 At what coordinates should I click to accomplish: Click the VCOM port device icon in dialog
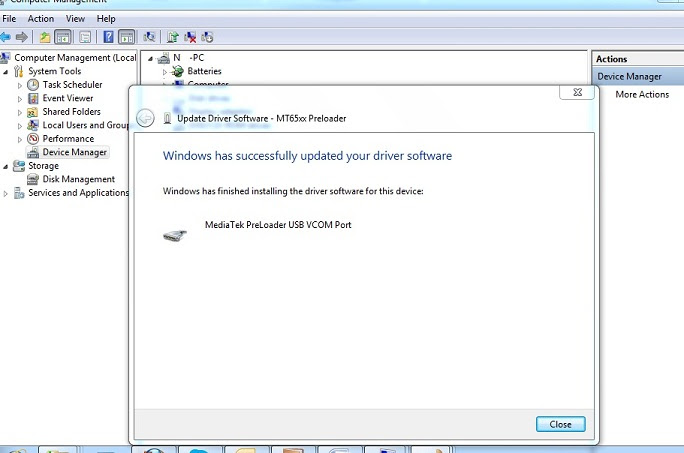tap(175, 235)
